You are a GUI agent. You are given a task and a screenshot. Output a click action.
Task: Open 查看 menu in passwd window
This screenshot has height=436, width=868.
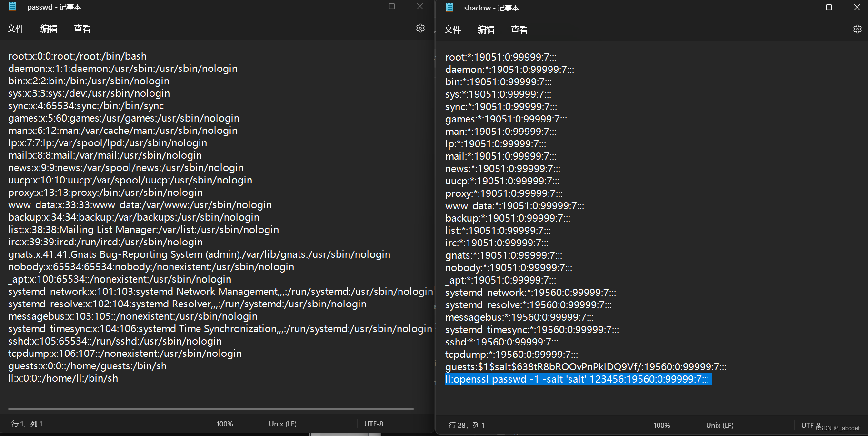point(82,29)
